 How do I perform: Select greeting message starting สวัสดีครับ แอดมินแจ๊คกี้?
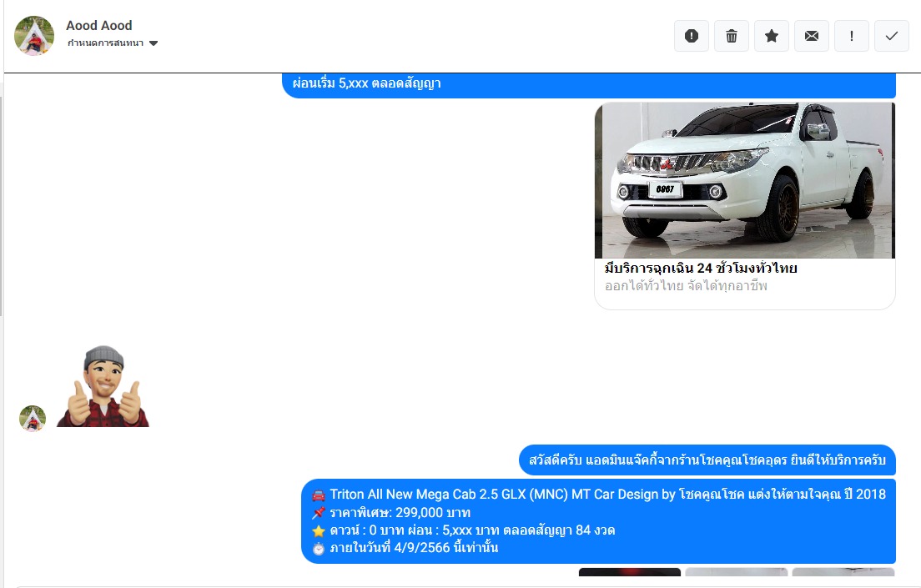707,460
